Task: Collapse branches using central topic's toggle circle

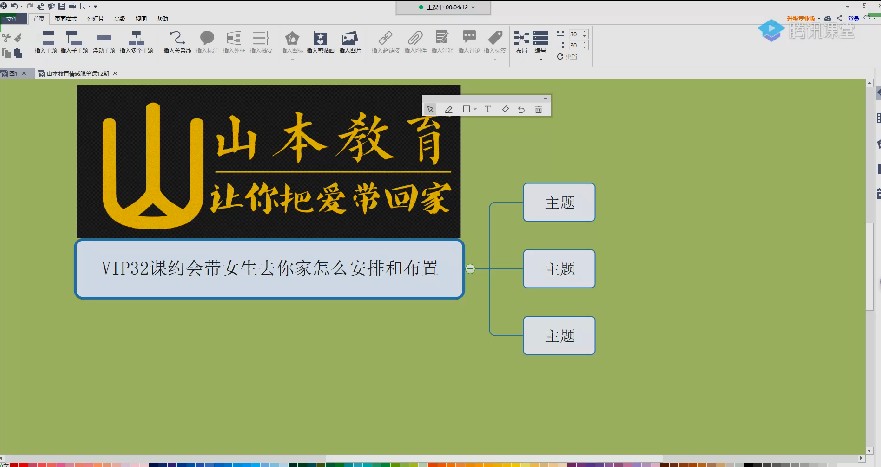Action: [470, 269]
